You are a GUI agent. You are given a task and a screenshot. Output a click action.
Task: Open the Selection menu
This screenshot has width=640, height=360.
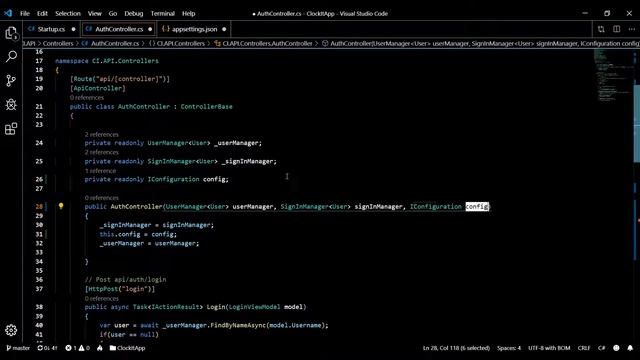coord(68,13)
